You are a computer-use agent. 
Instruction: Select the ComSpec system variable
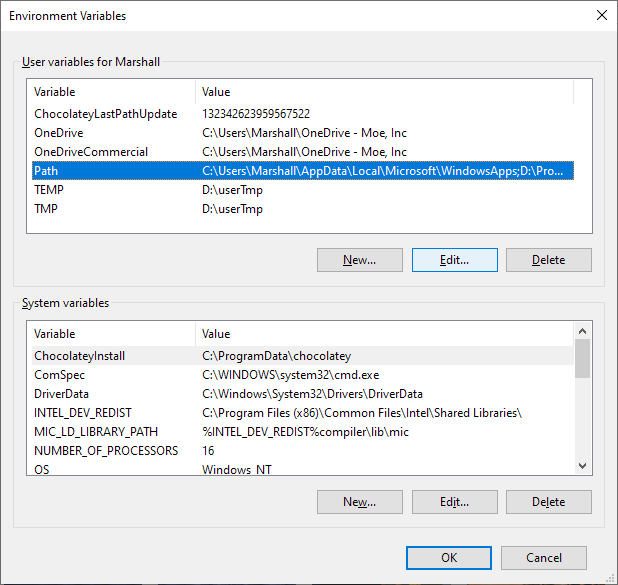(x=58, y=375)
